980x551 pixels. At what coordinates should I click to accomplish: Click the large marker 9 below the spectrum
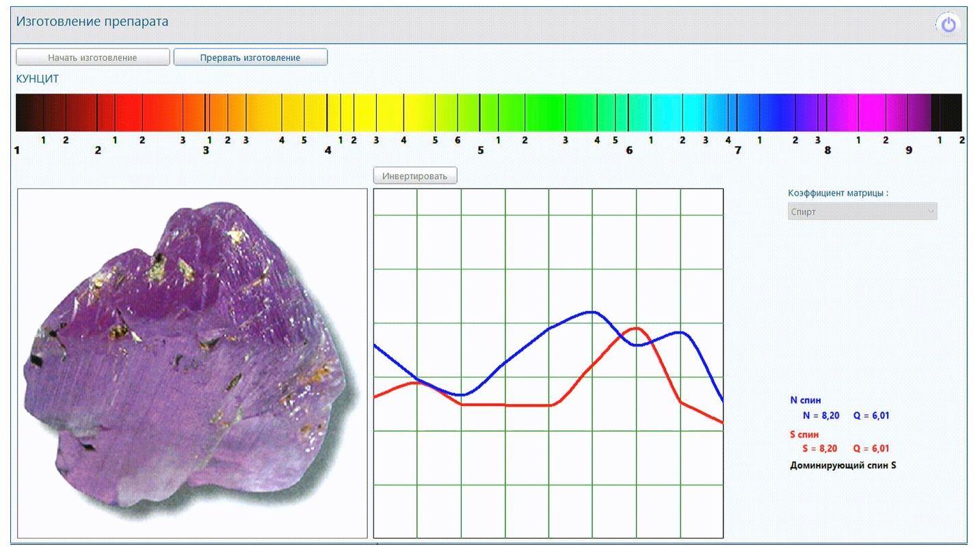pyautogui.click(x=909, y=150)
